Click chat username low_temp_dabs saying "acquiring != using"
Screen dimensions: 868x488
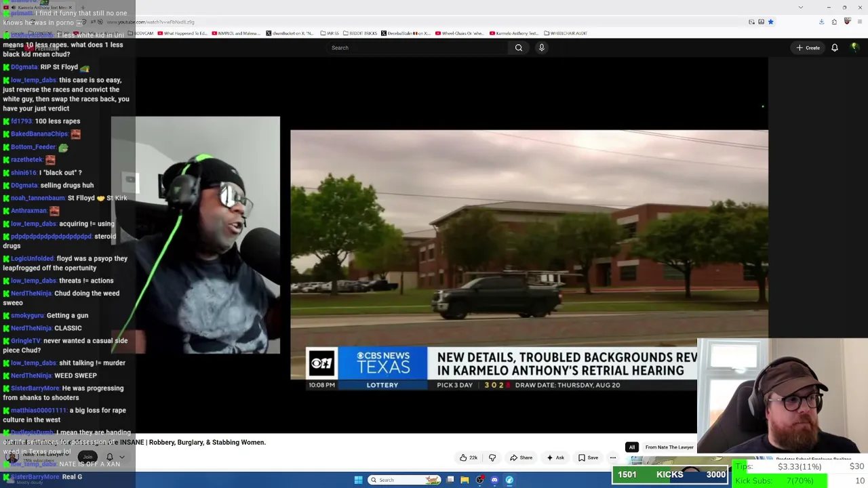(33, 224)
